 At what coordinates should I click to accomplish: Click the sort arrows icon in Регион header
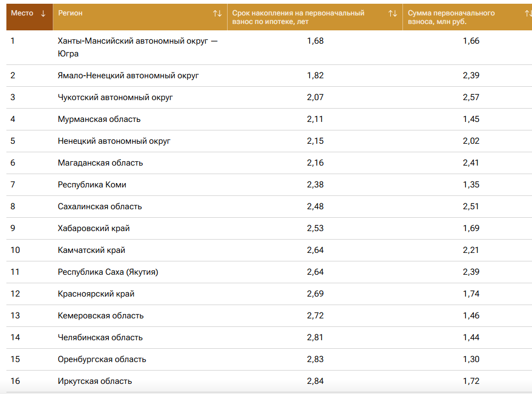(x=217, y=13)
